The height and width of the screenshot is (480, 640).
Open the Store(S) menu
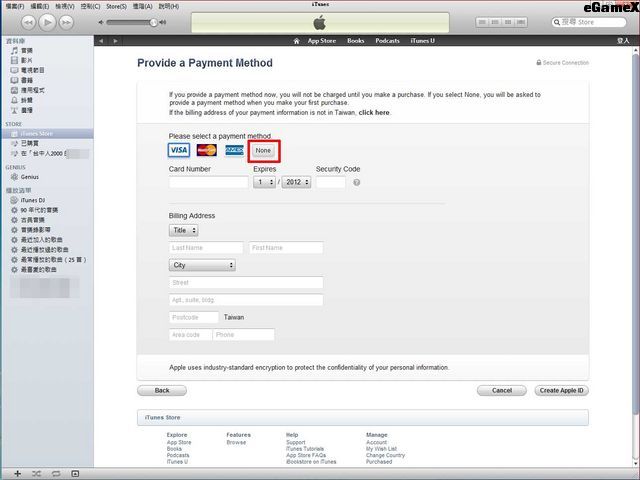tap(116, 7)
